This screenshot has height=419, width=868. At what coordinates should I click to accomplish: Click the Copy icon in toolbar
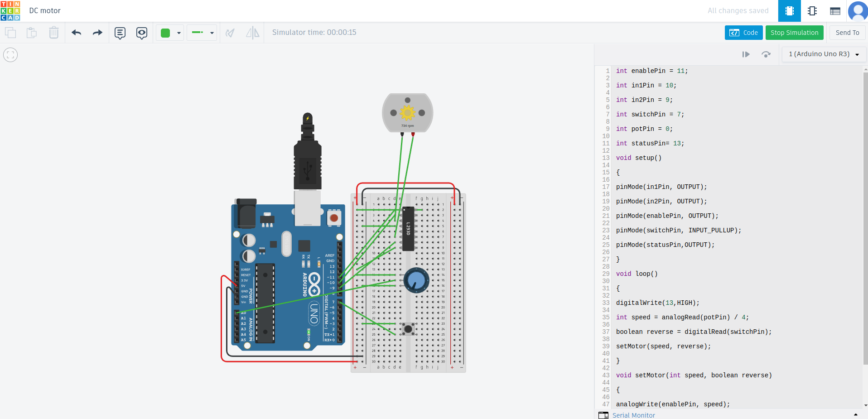10,33
